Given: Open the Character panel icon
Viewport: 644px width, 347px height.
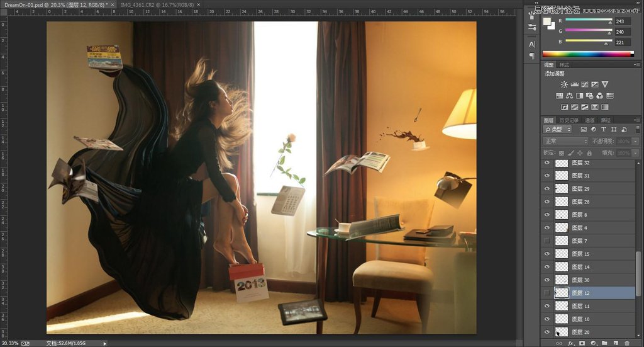Looking at the screenshot, I should [x=532, y=44].
